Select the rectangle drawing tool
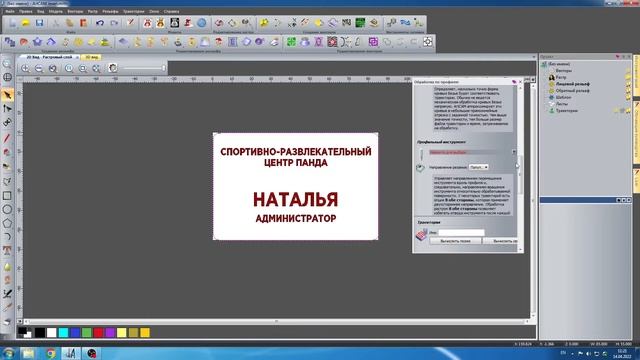640x360 pixels. 7,196
